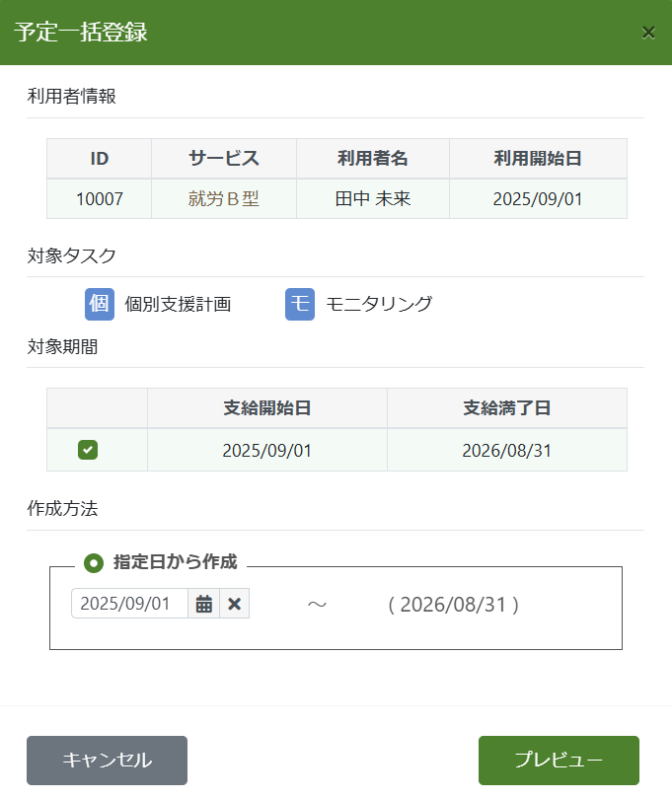Screen dimensions: 672x799
Task: Select the 就労Ｂ型 service cell
Action: [x=224, y=198]
